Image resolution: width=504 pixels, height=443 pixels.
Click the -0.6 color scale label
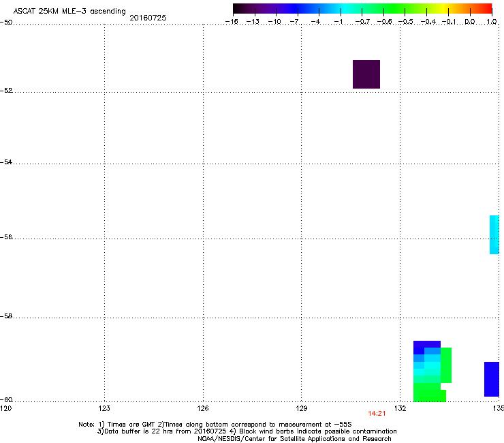[384, 22]
